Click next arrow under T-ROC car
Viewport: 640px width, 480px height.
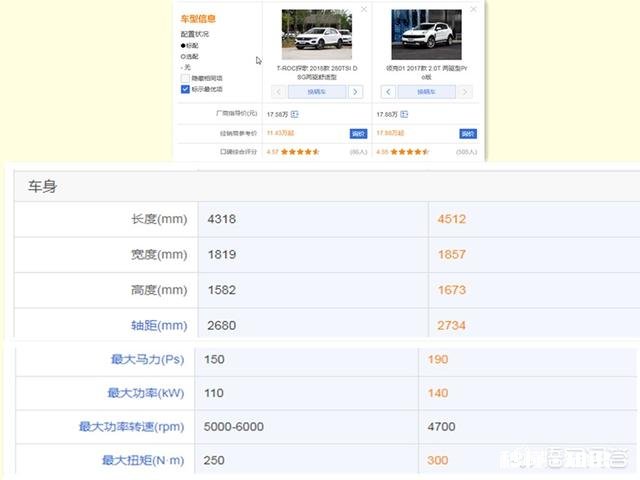click(356, 92)
